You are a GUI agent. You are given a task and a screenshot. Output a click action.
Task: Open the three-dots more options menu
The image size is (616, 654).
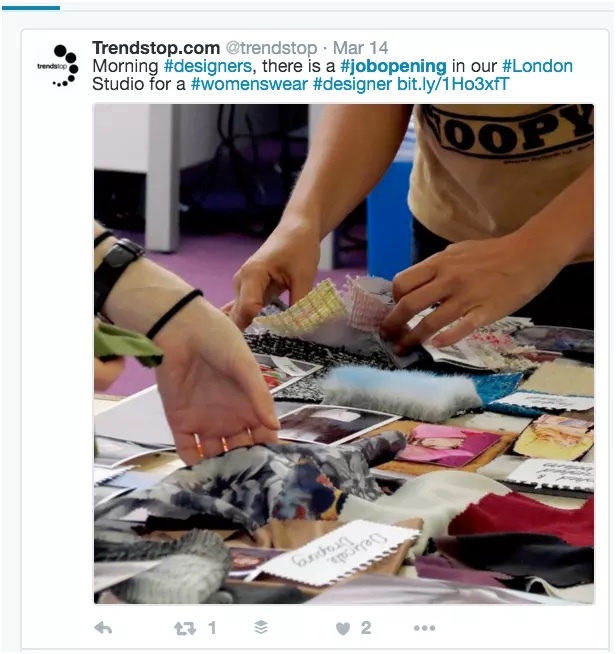pos(425,628)
